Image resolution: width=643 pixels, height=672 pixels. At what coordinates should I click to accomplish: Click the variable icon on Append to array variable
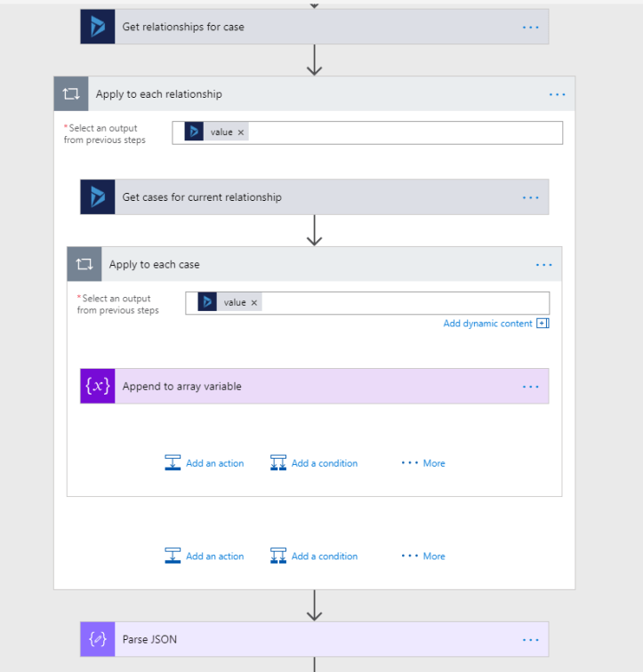tap(98, 387)
